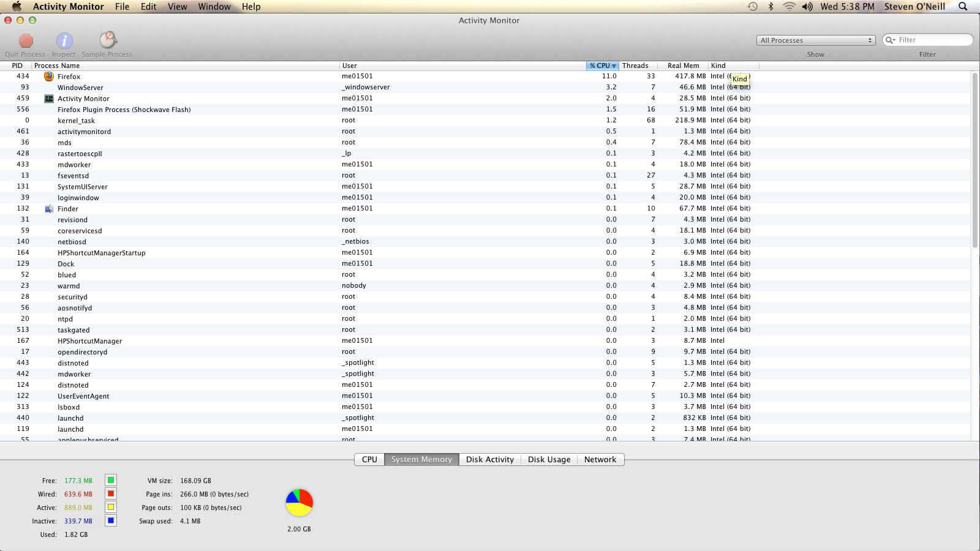Click the Bluetooth menu bar icon
Viewport: 980px width, 551px height.
[x=771, y=6]
